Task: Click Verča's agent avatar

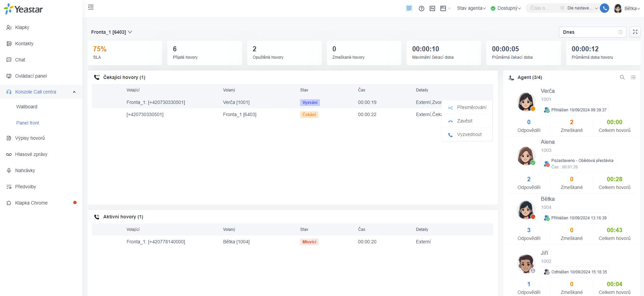Action: [x=526, y=102]
